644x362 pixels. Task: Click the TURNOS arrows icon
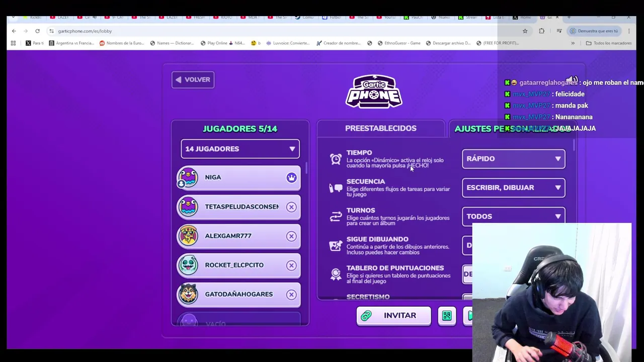336,217
